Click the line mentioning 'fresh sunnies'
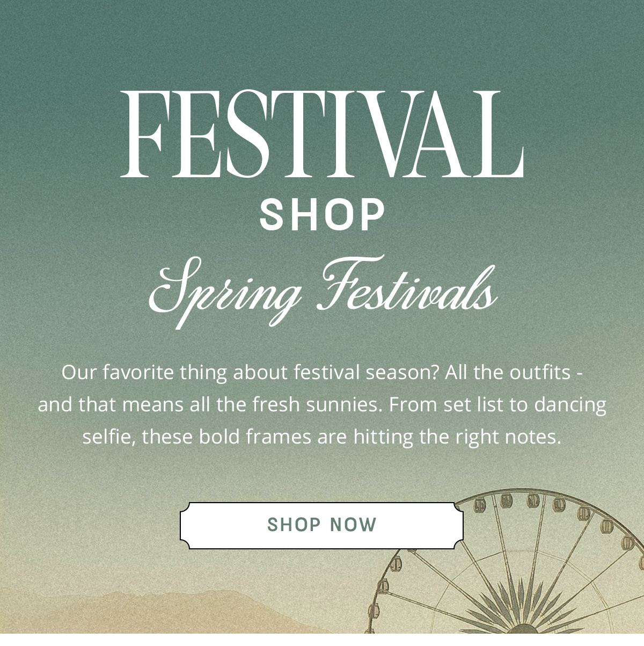Screen dimensions: 644x646 pos(322,404)
